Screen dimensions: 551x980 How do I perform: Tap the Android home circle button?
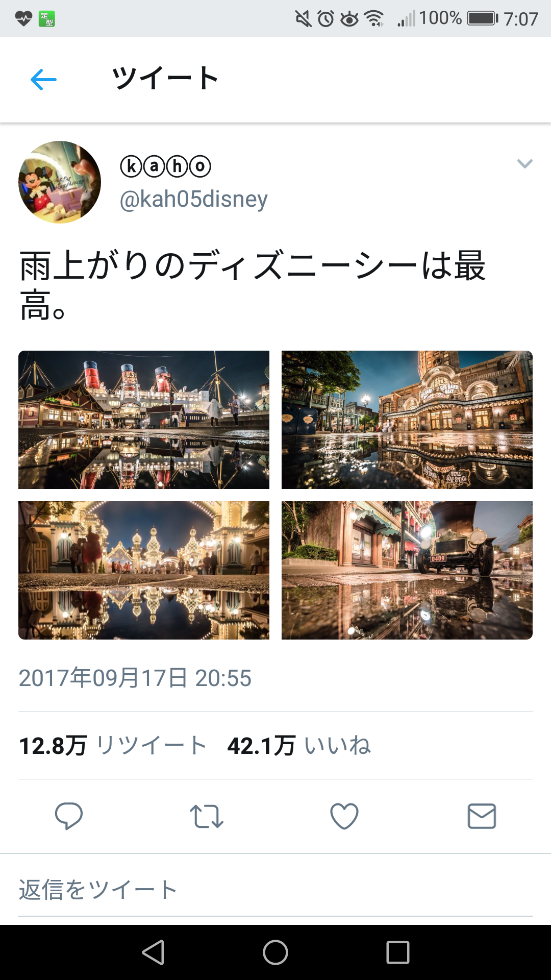pyautogui.click(x=275, y=952)
